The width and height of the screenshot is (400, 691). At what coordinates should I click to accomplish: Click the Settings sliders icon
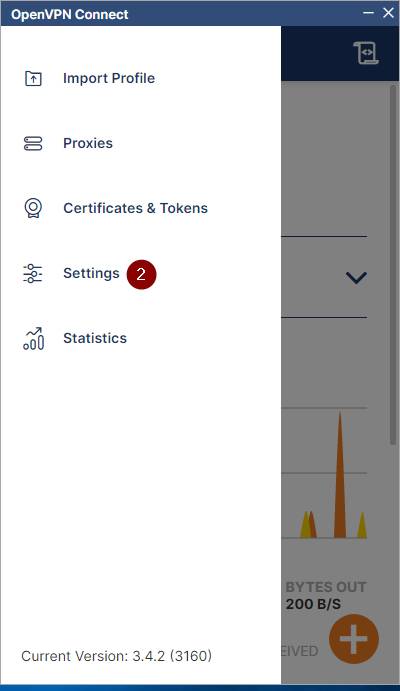point(33,273)
